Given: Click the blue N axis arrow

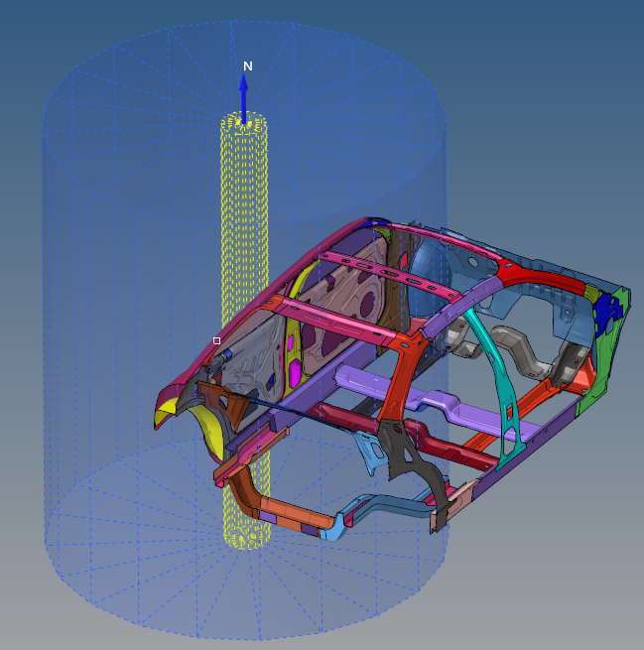Looking at the screenshot, I should 243,97.
